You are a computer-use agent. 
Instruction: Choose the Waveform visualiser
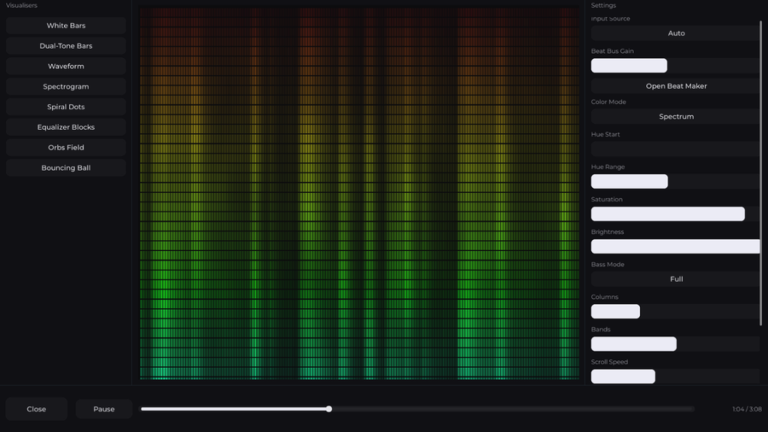66,66
